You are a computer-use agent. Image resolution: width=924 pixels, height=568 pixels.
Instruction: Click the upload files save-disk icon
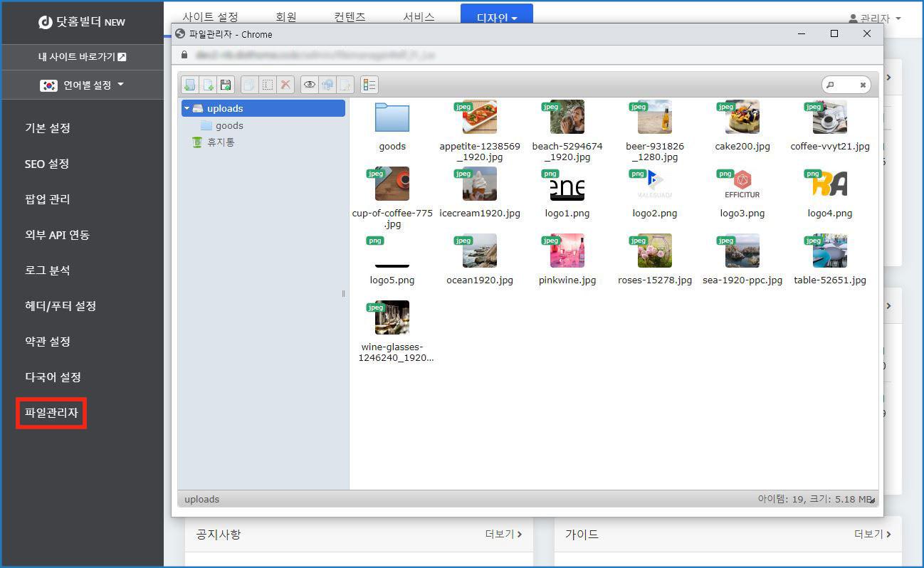(226, 85)
